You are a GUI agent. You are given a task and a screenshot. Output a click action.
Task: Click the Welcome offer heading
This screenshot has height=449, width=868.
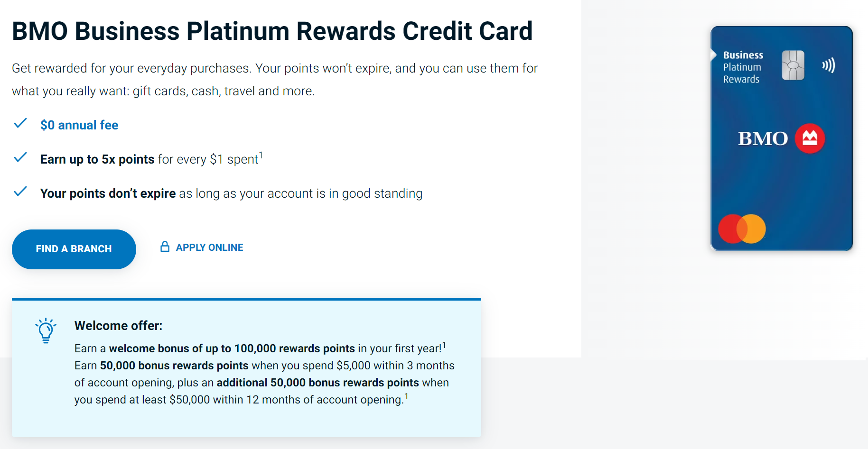coord(118,326)
